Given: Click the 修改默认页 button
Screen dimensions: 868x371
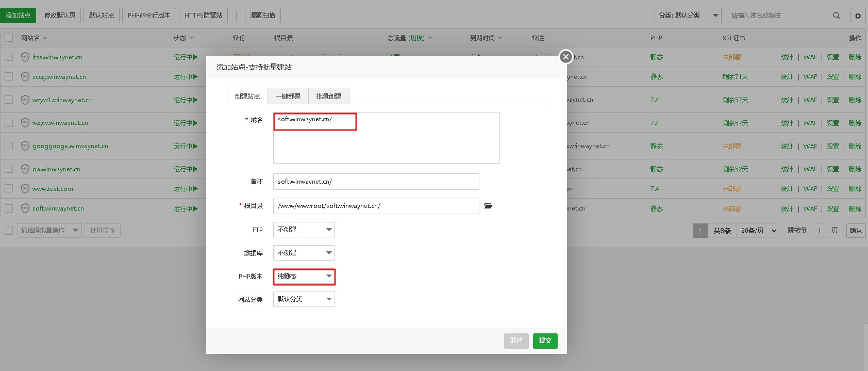Looking at the screenshot, I should 60,15.
